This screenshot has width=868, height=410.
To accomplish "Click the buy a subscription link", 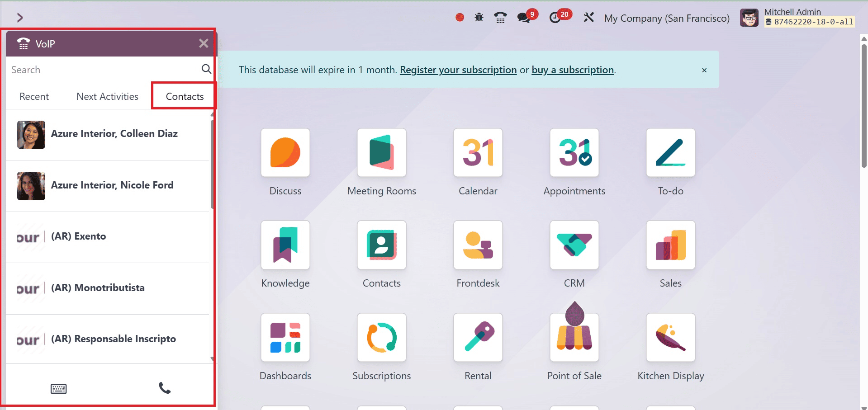I will tap(572, 70).
